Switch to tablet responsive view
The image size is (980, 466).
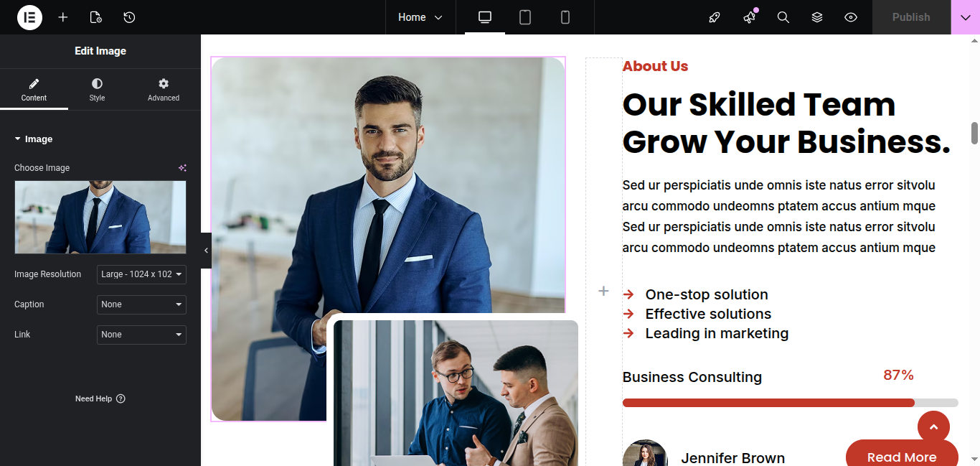pyautogui.click(x=525, y=17)
